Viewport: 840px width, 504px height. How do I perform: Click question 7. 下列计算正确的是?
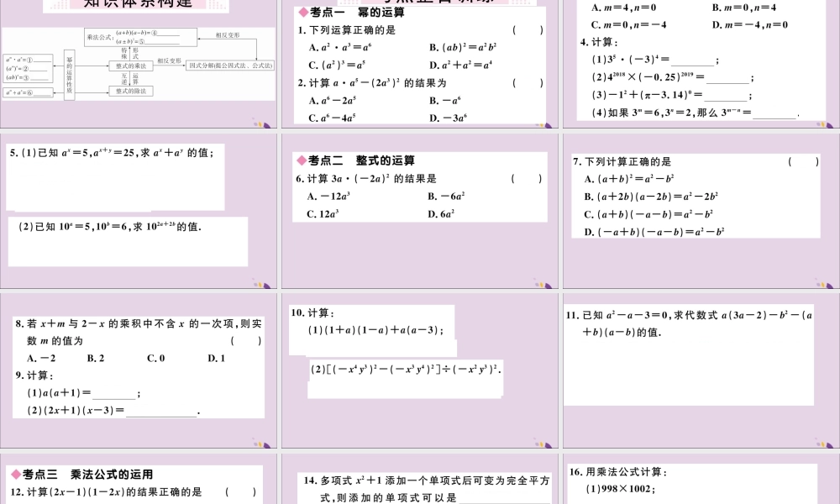click(622, 162)
